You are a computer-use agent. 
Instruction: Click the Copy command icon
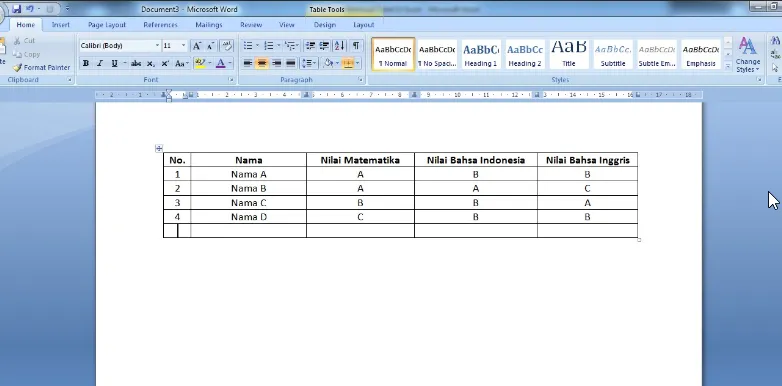tap(17, 54)
